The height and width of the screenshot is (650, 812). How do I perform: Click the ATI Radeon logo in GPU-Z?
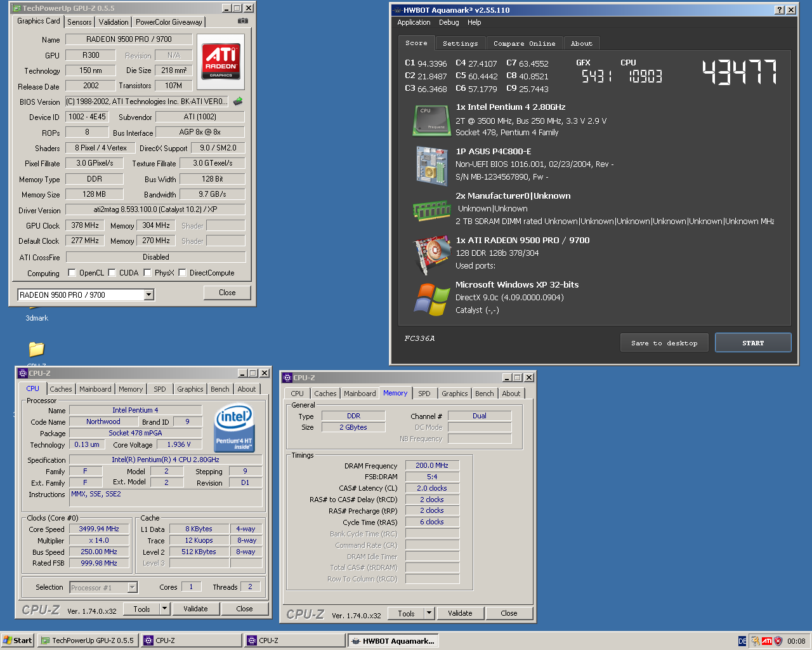(221, 61)
